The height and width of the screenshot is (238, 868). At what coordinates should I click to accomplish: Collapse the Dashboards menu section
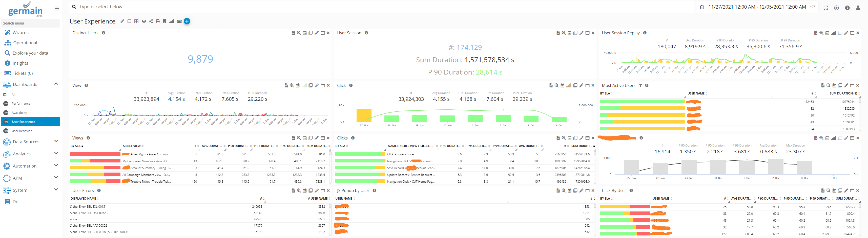[56, 84]
